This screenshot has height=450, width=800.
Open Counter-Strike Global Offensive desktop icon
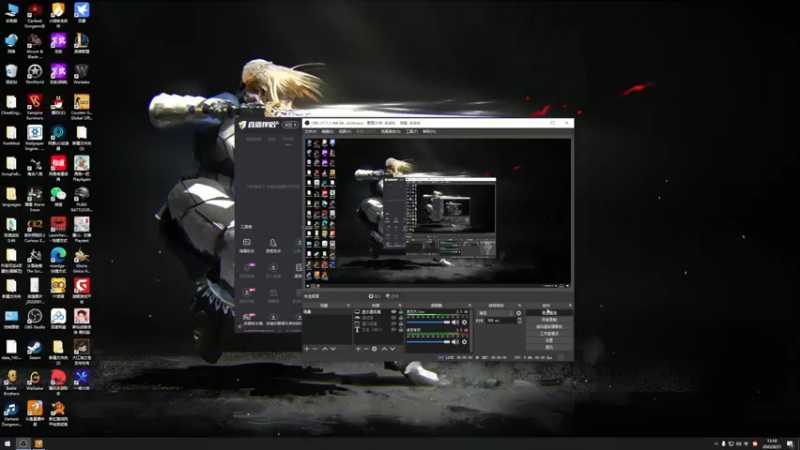[x=82, y=107]
